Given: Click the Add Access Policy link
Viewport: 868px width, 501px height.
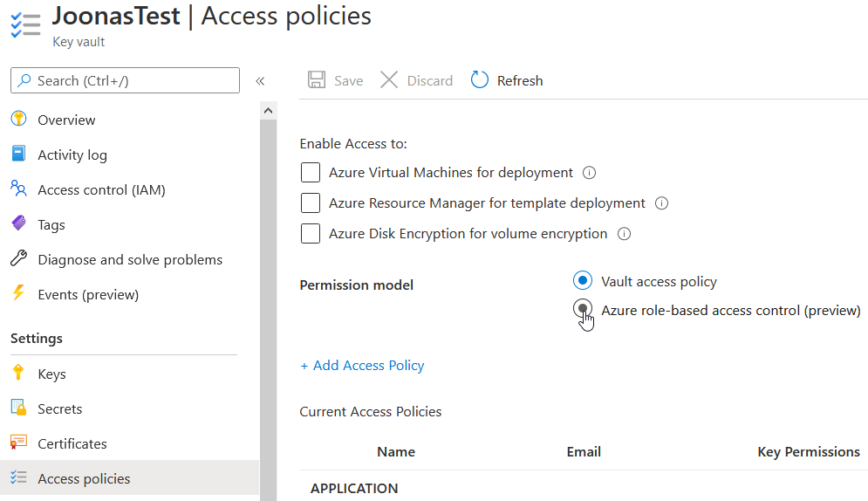Looking at the screenshot, I should click(x=362, y=366).
